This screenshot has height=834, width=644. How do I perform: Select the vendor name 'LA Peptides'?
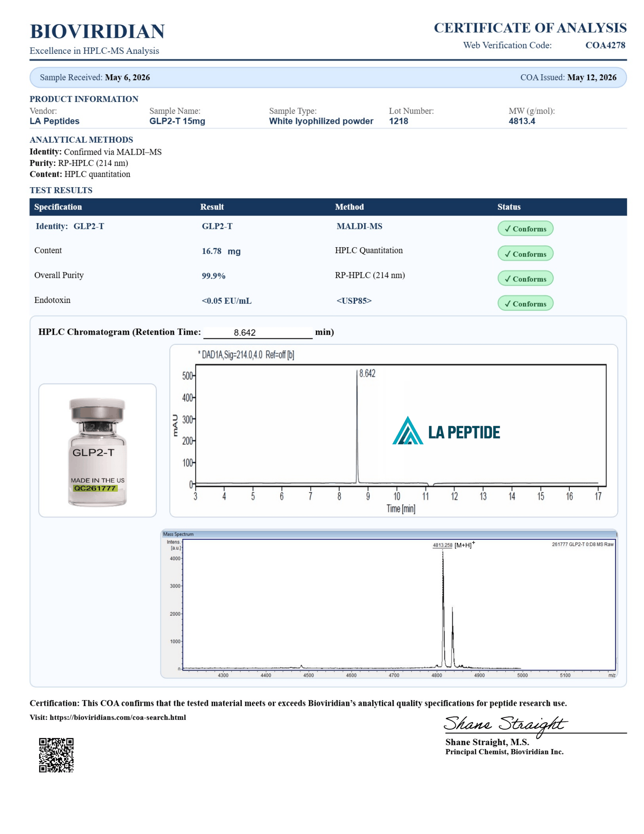tap(55, 121)
